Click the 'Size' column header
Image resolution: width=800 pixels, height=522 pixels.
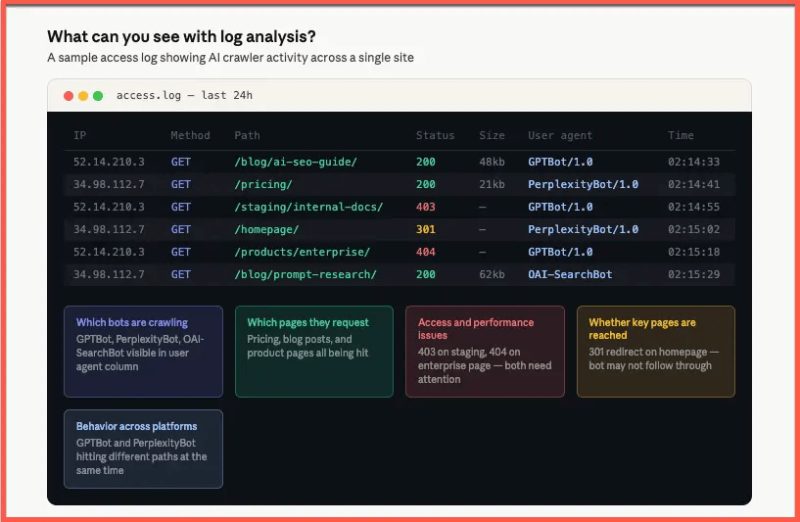[x=492, y=135]
